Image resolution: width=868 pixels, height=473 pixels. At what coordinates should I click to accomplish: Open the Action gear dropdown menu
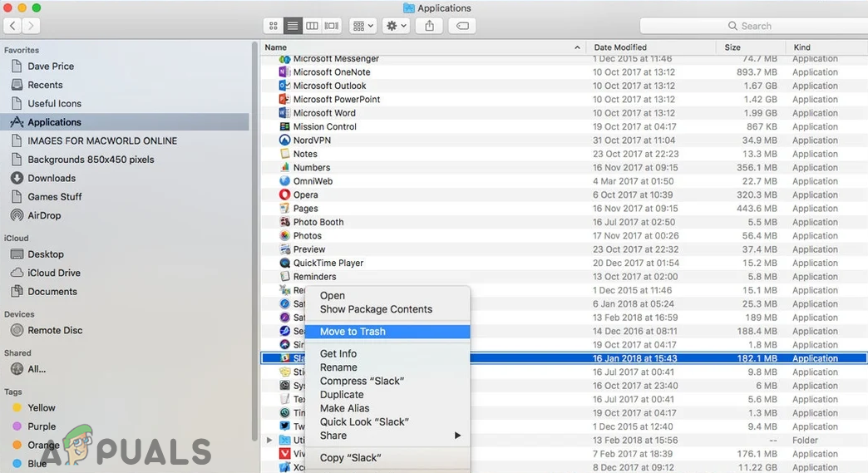(x=397, y=26)
